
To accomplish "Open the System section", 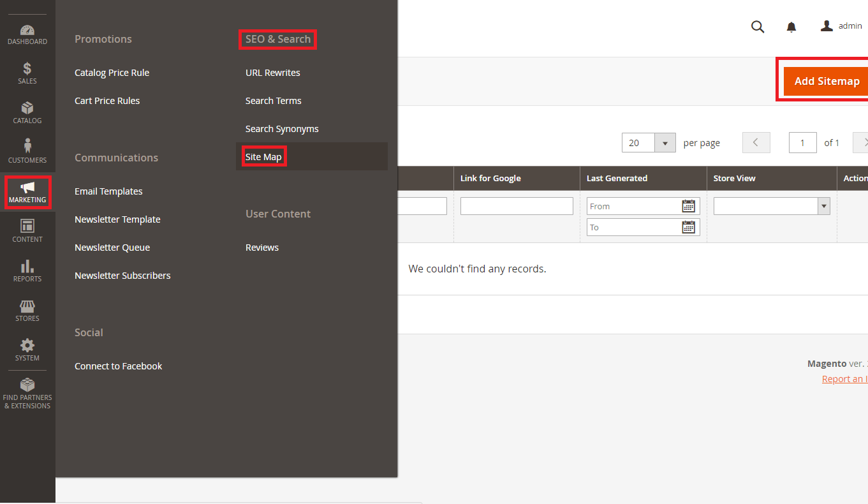I will 27,350.
